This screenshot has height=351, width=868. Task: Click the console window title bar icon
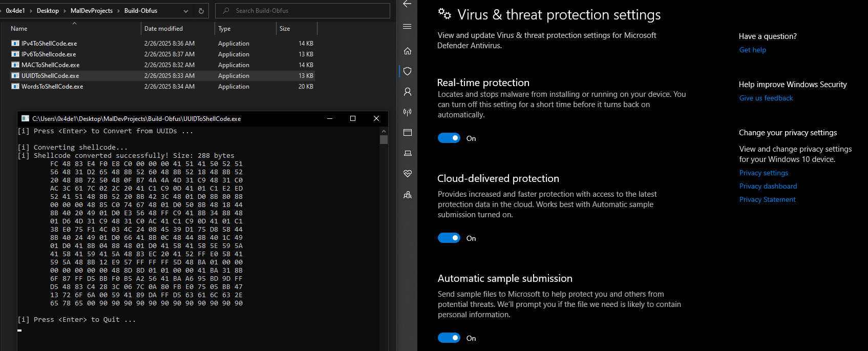(25, 118)
